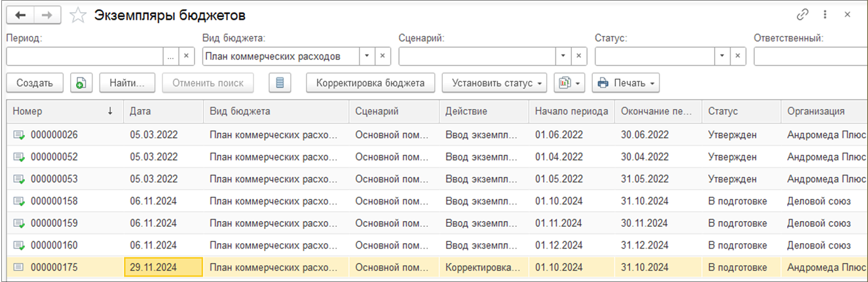
Task: Click the document icon of row 000000026
Action: pos(19,135)
